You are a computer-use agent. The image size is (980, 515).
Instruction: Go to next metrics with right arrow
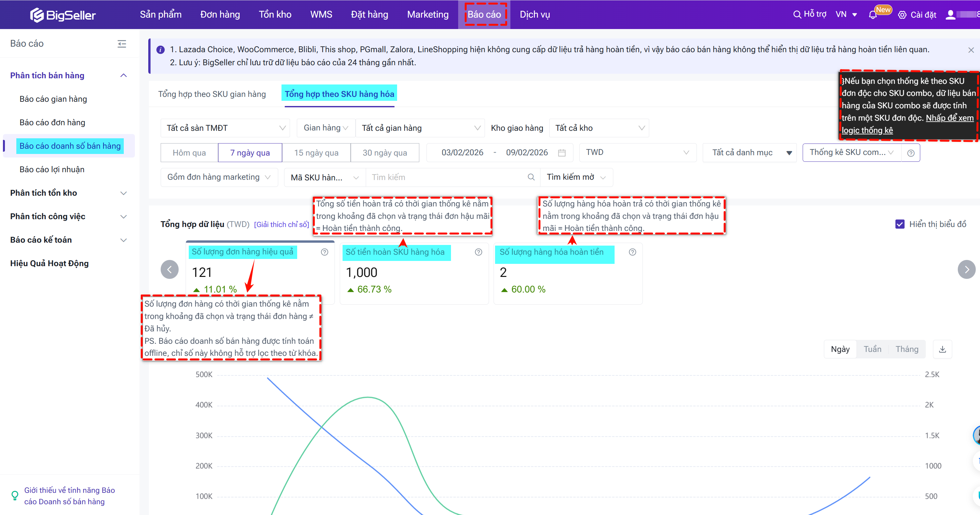(x=966, y=269)
